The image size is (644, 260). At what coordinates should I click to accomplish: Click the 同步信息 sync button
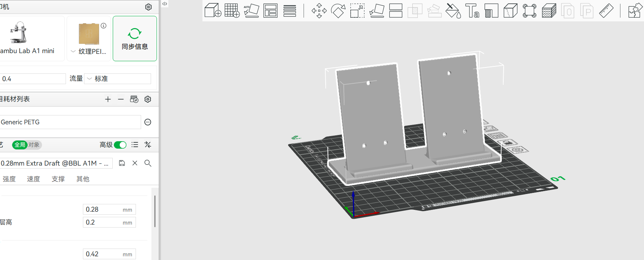(135, 38)
